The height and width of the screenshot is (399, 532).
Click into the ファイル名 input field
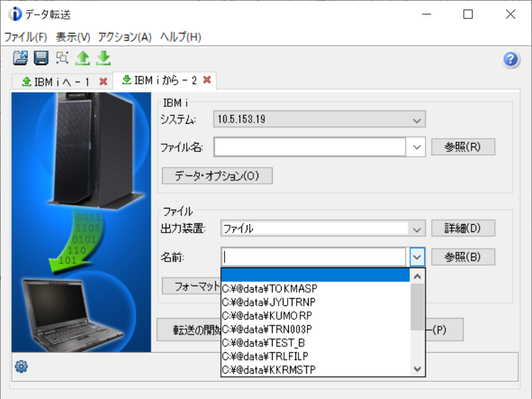(310, 147)
